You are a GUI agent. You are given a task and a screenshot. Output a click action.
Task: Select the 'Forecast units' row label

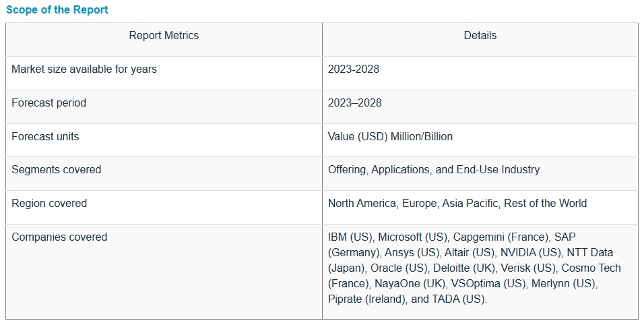pyautogui.click(x=45, y=137)
